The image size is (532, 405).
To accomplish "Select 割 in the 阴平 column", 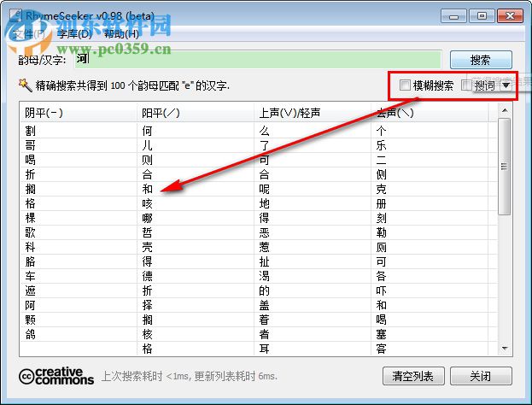I will [x=30, y=131].
